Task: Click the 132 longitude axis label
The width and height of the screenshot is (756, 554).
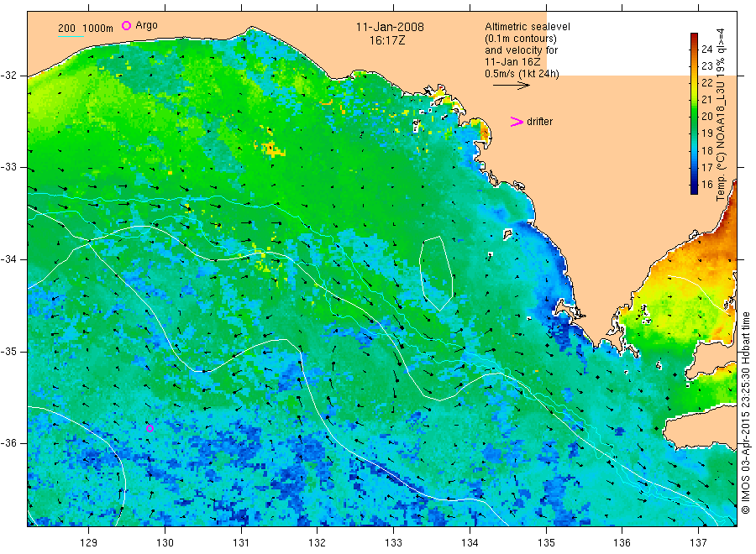Action: [x=318, y=543]
